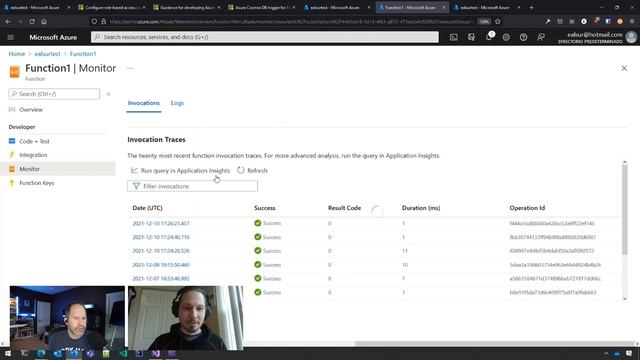The image size is (640, 360).
Task: Open invocation 2021-12-10 17:24:40.710
Action: click(x=161, y=237)
